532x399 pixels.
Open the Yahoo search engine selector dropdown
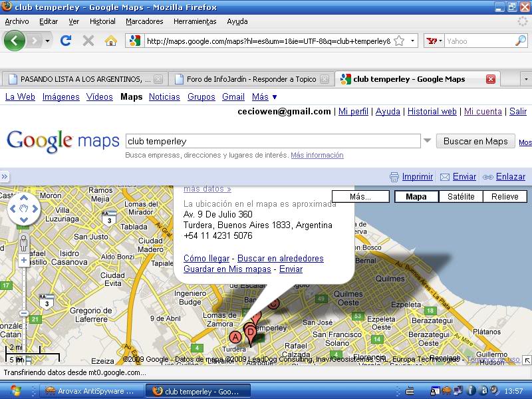[434, 41]
